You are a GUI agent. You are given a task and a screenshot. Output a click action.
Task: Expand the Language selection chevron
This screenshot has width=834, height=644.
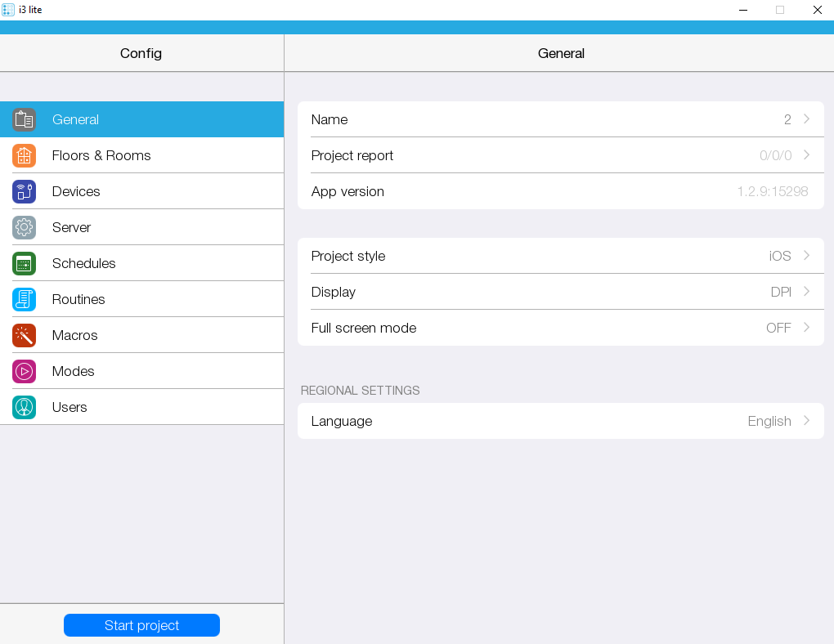click(x=806, y=421)
